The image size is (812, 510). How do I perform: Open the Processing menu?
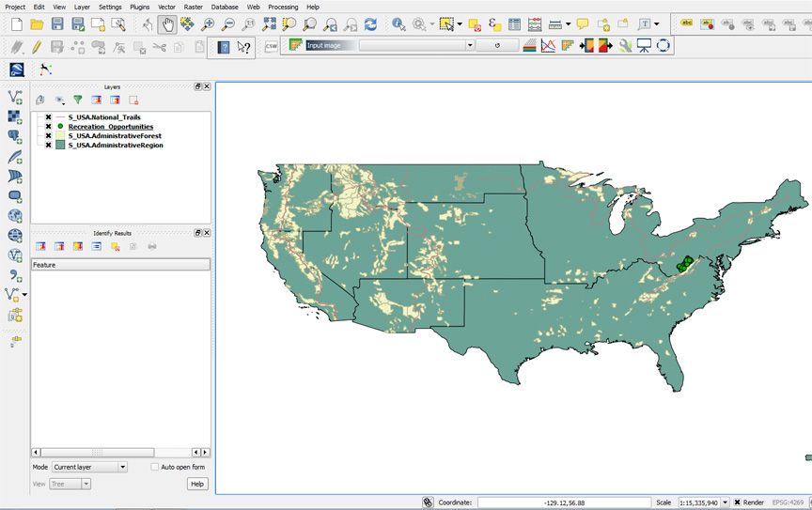283,7
